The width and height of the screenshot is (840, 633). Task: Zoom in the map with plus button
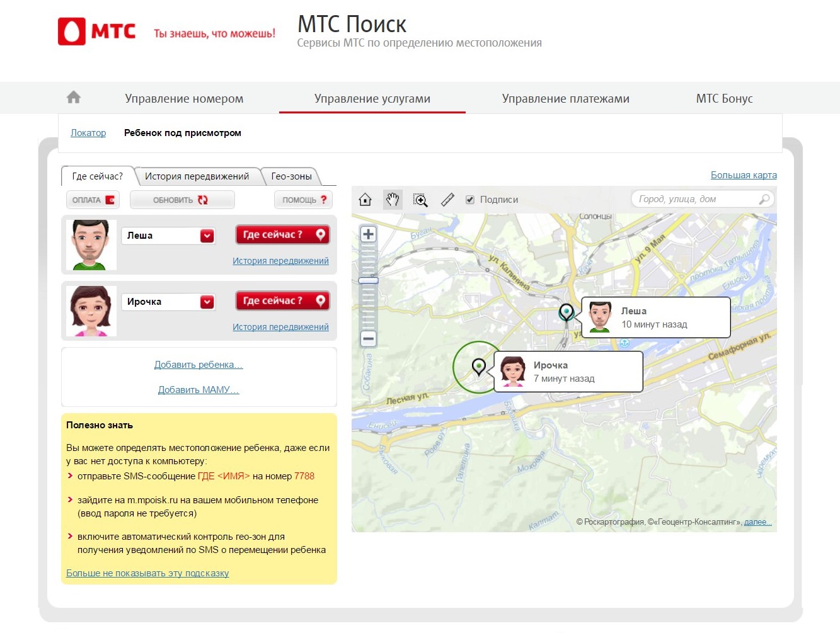tap(369, 234)
